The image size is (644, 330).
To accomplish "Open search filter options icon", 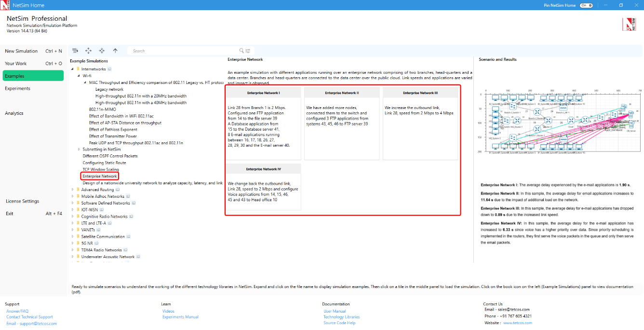I will (x=248, y=51).
